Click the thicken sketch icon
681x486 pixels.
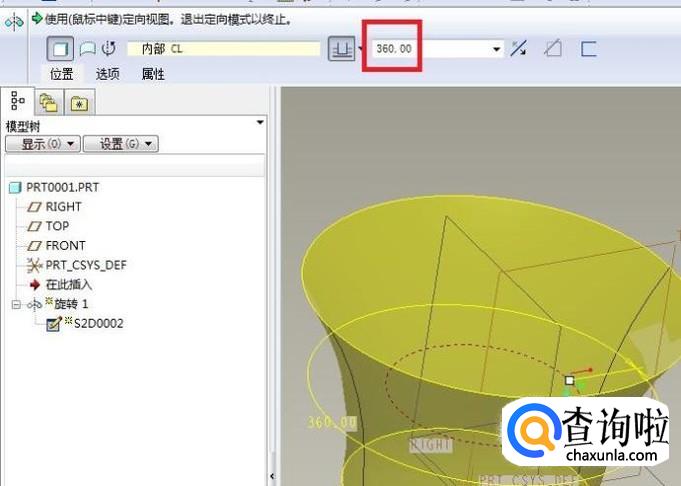click(588, 49)
